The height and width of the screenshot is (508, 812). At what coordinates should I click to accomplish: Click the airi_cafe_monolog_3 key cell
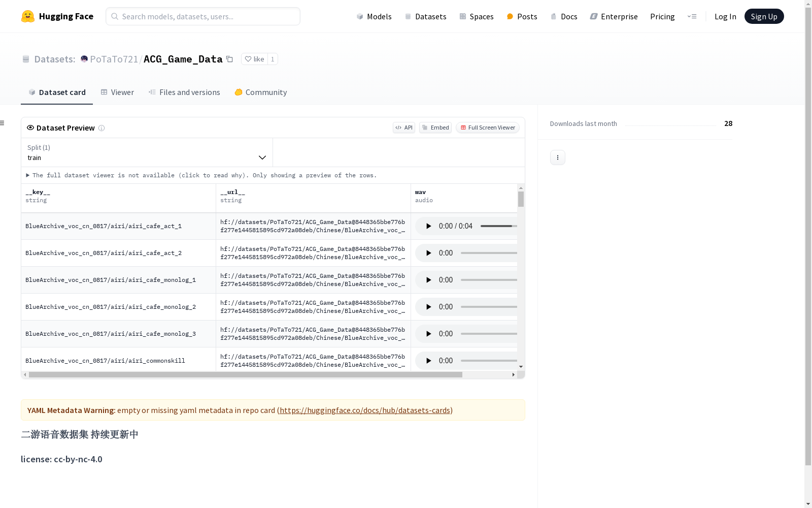pyautogui.click(x=118, y=334)
